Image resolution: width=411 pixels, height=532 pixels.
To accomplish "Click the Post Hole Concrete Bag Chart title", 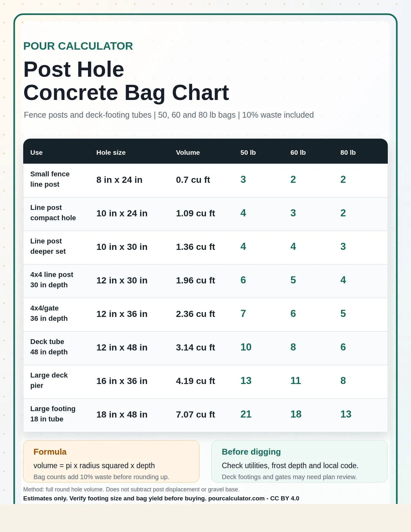I will click(126, 81).
